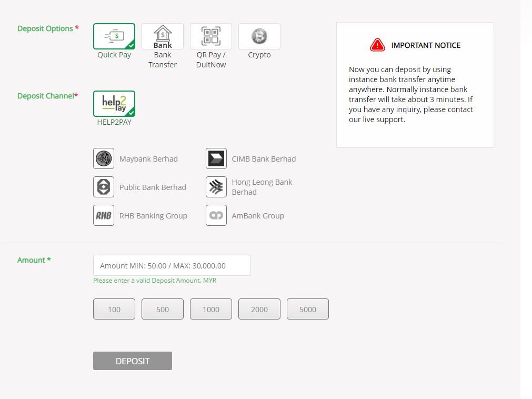532x399 pixels.
Task: Click the Bank Transfer caption text
Action: point(163,59)
